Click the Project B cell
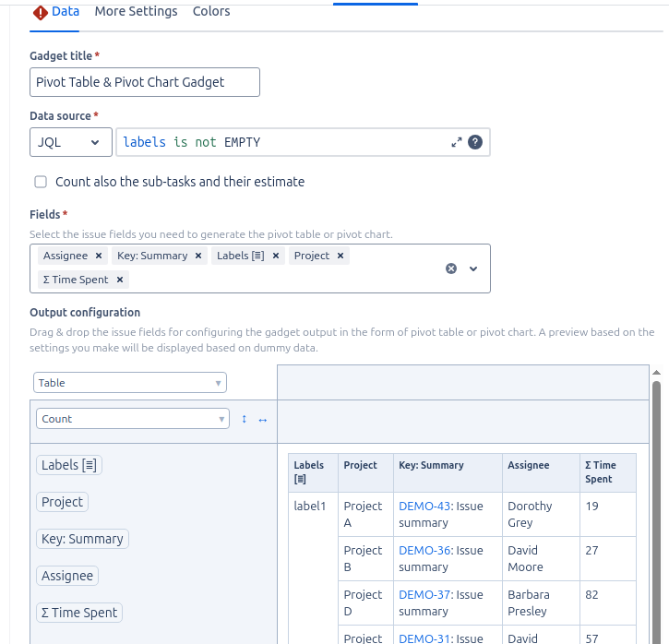Screen dimensions: 669x644 point(365,559)
